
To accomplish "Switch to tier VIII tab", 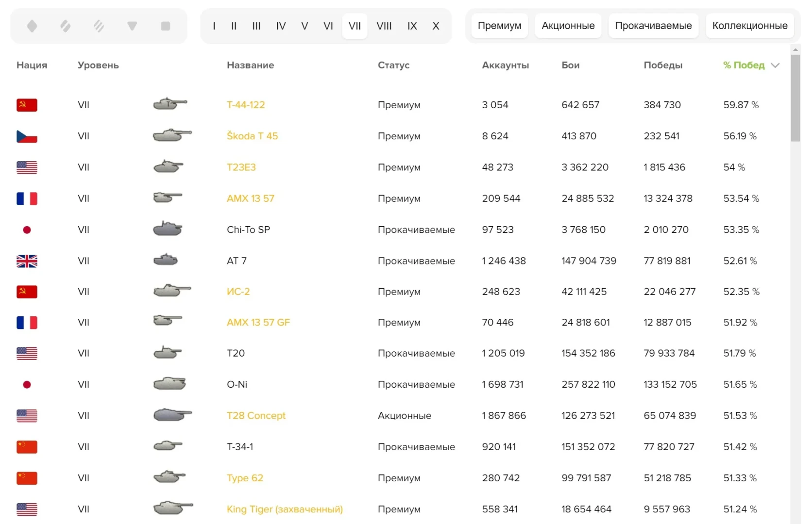I will point(384,26).
